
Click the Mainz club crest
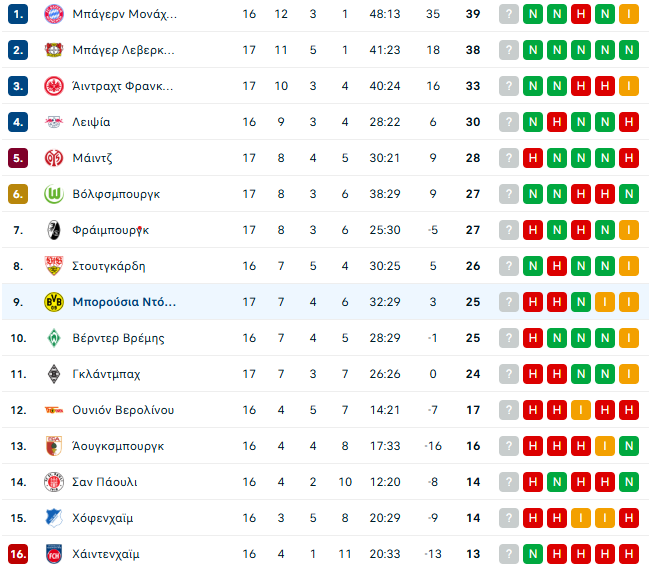click(54, 158)
